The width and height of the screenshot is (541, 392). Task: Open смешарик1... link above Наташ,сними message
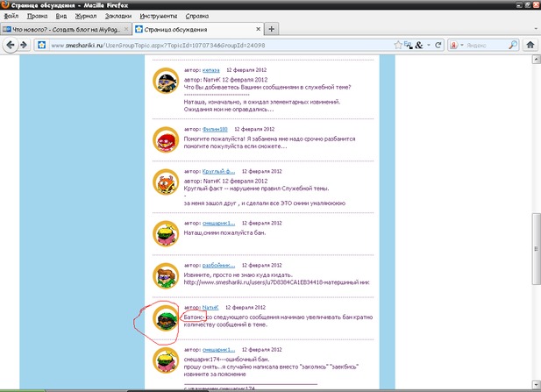(x=218, y=223)
